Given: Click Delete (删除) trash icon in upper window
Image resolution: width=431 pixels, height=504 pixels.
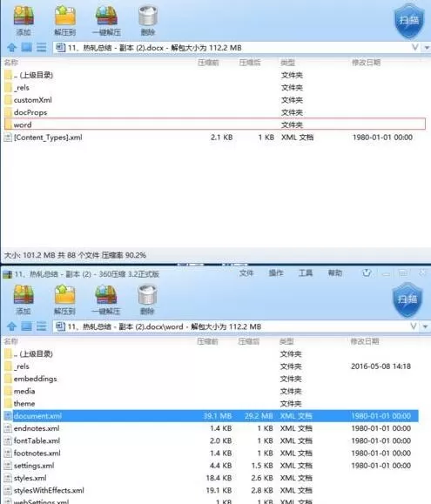Looking at the screenshot, I should [147, 19].
